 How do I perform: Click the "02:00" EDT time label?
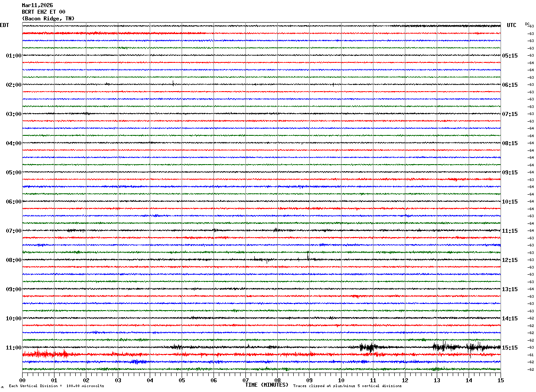pyautogui.click(x=14, y=85)
